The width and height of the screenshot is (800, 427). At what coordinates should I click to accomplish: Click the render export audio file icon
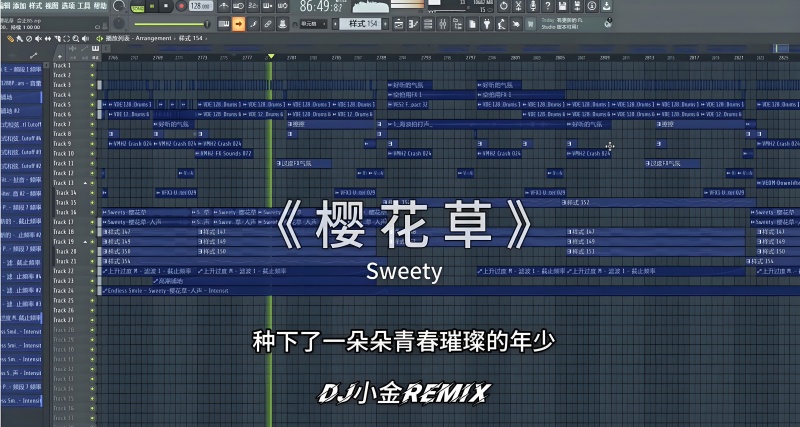click(x=577, y=6)
